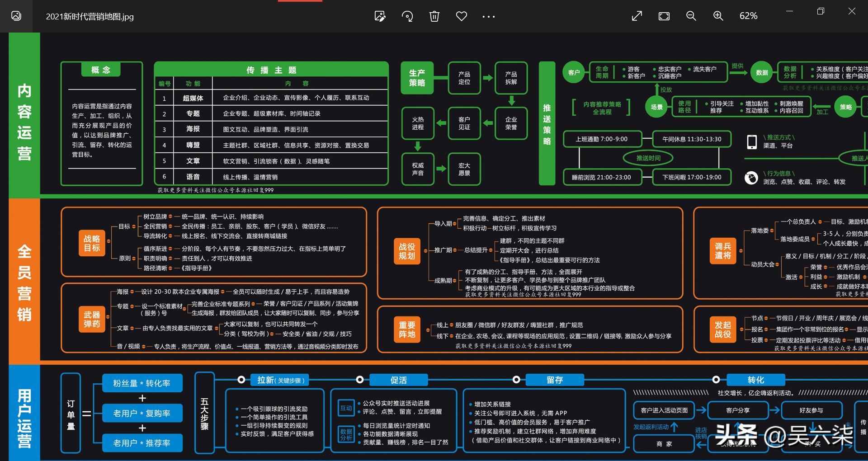Open the See more ellipsis menu

pos(489,17)
